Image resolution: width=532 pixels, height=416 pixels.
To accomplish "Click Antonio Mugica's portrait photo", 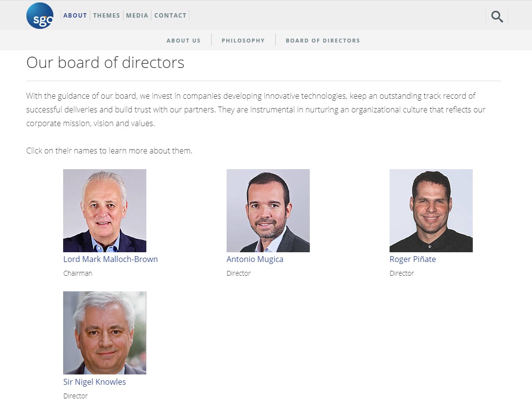I will 268,211.
